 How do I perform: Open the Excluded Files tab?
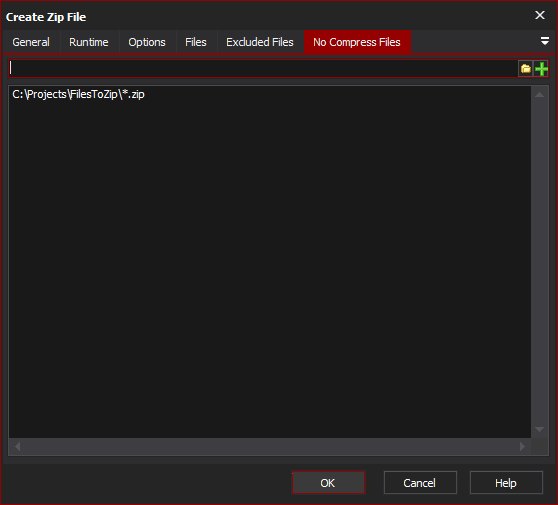[260, 42]
